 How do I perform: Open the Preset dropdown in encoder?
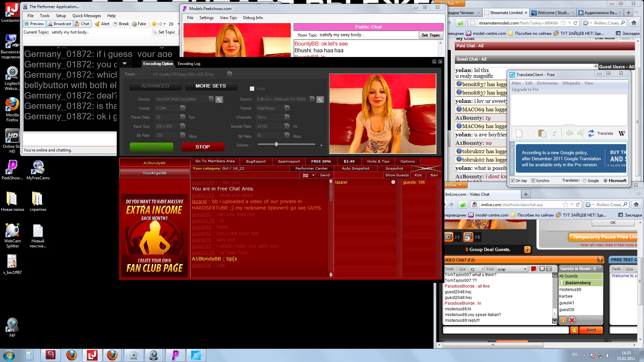[229, 74]
